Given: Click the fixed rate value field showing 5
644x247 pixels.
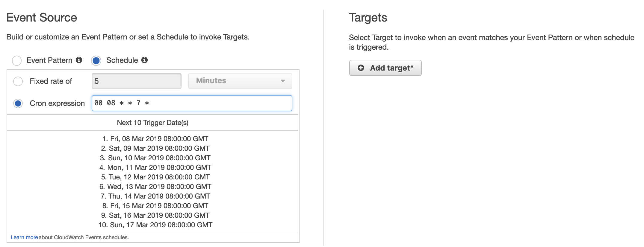Looking at the screenshot, I should [x=136, y=81].
